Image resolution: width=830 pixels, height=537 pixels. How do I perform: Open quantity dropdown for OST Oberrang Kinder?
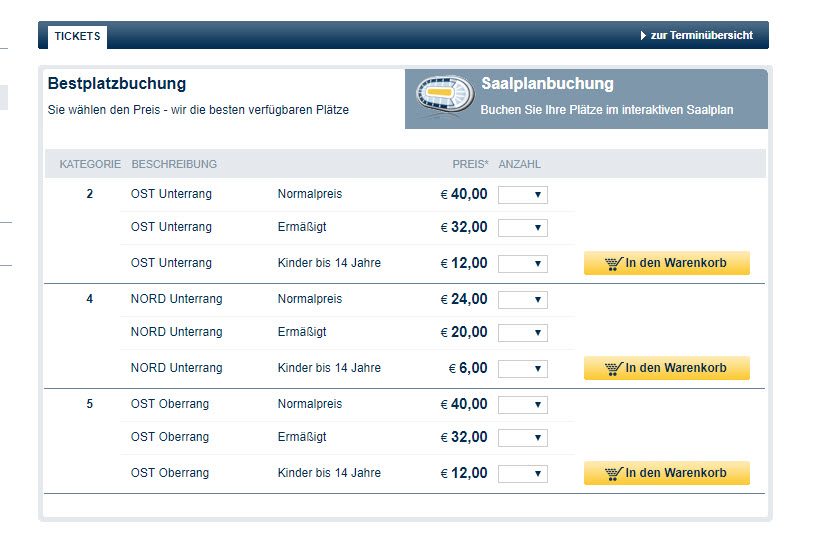(x=522, y=473)
